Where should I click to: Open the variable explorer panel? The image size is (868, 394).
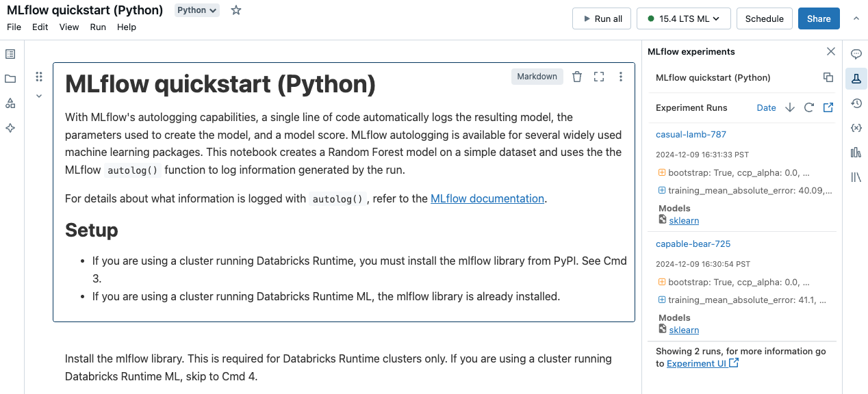(x=856, y=127)
